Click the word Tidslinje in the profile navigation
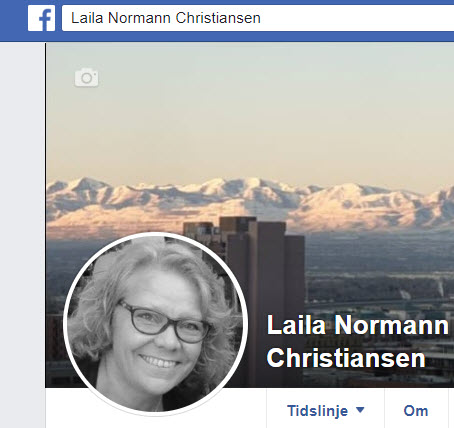 (x=318, y=411)
